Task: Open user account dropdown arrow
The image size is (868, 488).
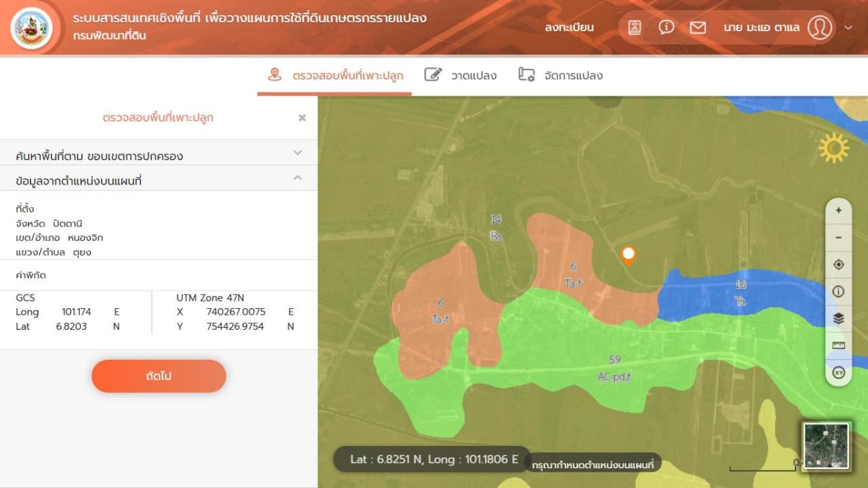Action: click(x=848, y=28)
